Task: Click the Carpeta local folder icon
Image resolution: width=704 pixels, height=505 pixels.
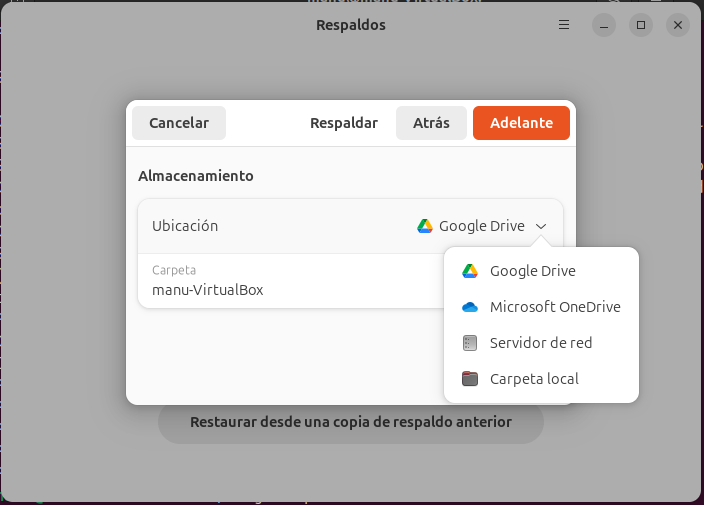Action: 470,379
